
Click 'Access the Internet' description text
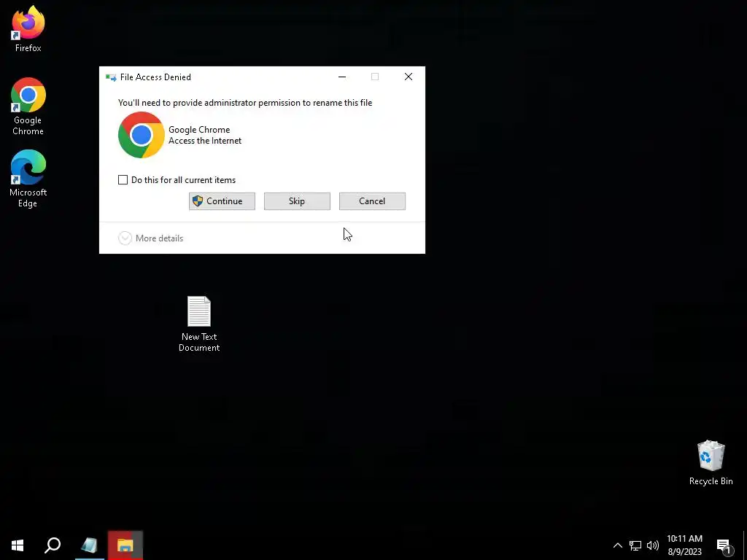click(x=205, y=141)
